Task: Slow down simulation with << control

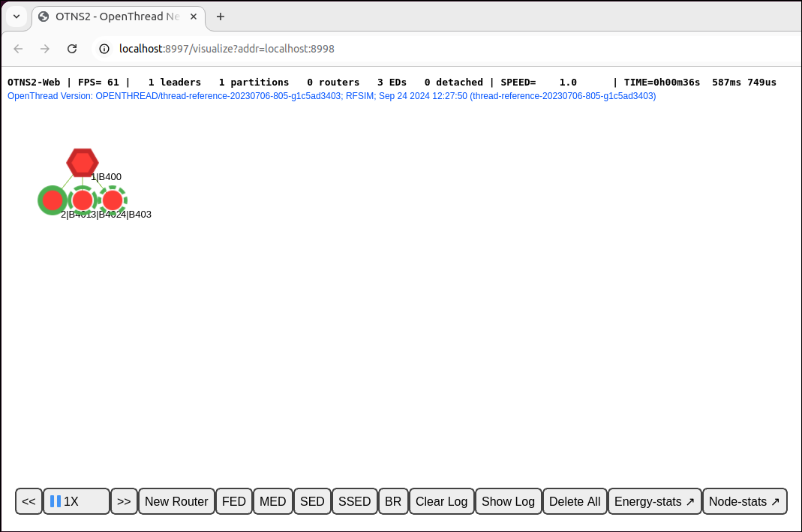Action: click(x=29, y=500)
